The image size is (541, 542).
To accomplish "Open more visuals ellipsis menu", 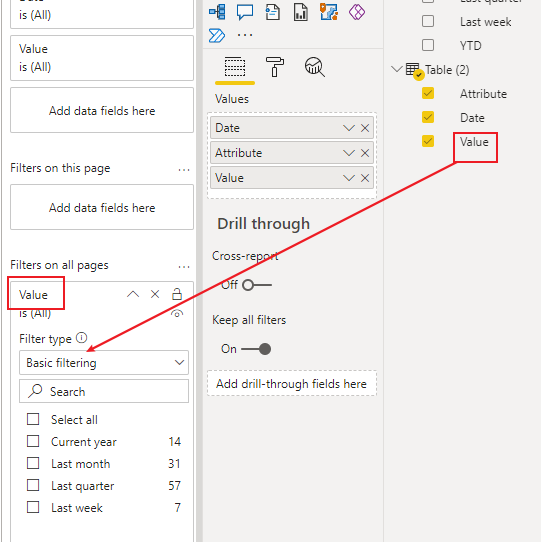I will pos(245,35).
